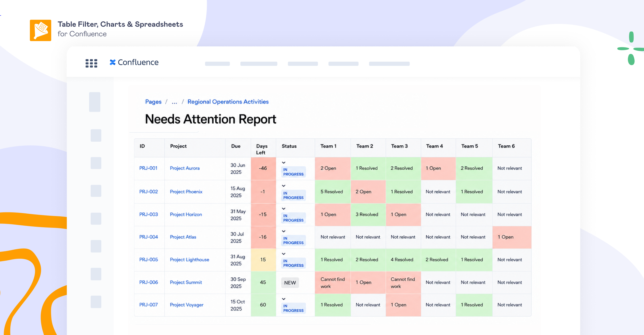Open Project Aurora link

185,168
